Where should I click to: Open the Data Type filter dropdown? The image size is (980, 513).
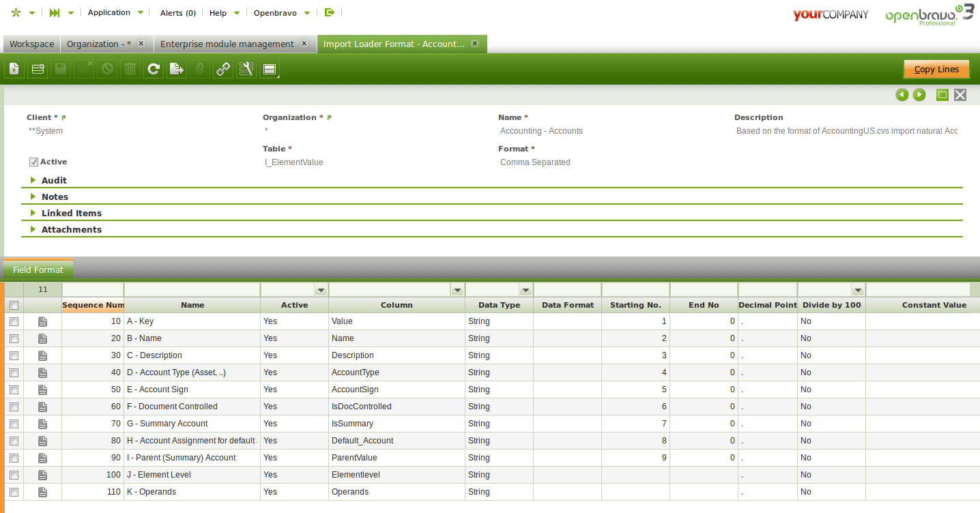(525, 290)
